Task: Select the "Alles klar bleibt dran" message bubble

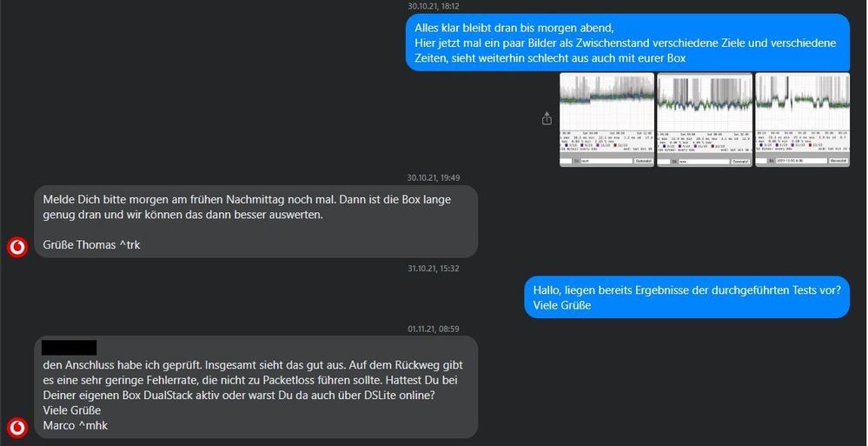Action: (x=627, y=43)
